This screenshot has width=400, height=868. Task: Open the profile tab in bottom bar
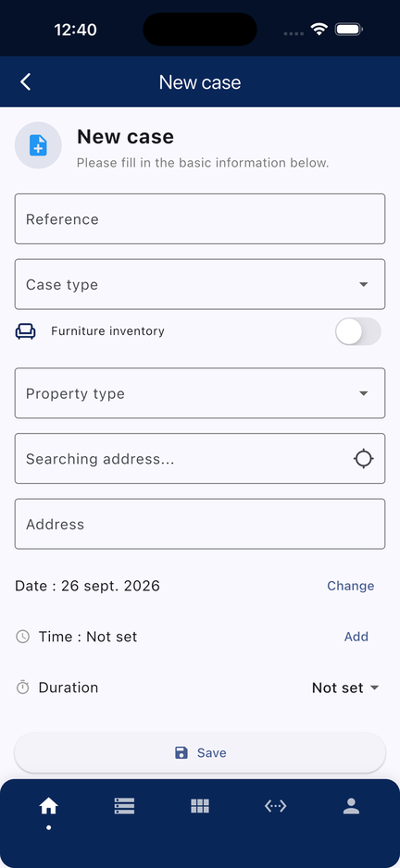[x=351, y=806]
